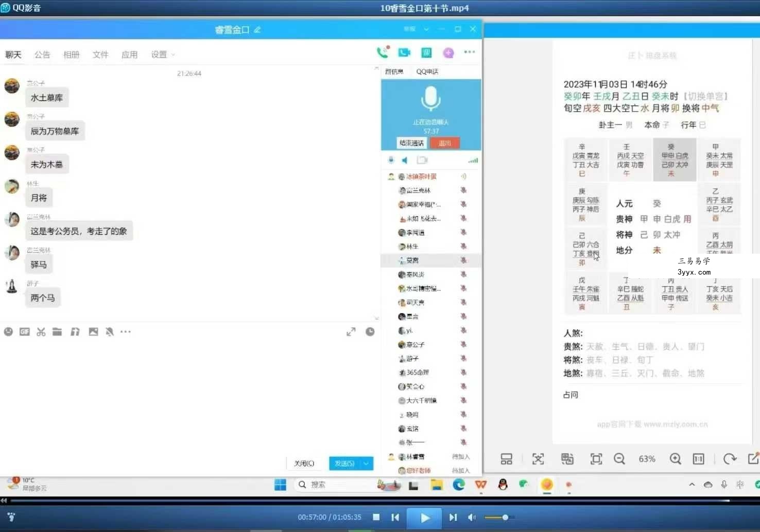Viewport: 760px width, 532px height.
Task: Click 切换单宫 link in the chart
Action: pyautogui.click(x=706, y=96)
